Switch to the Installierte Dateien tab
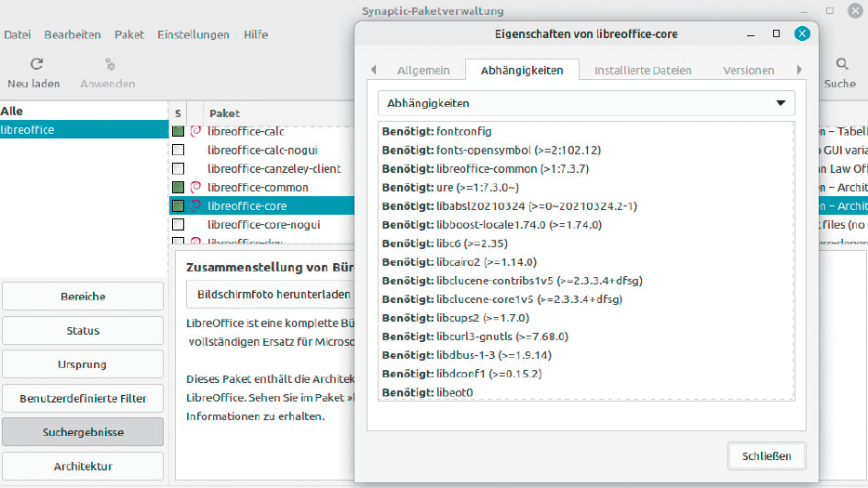868x488 pixels. [643, 71]
